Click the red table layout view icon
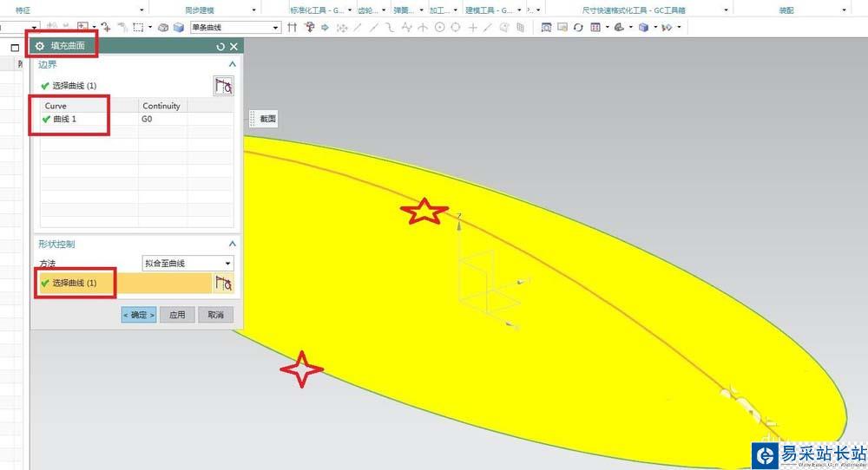Screen dimensions: 868x470 click(x=595, y=27)
